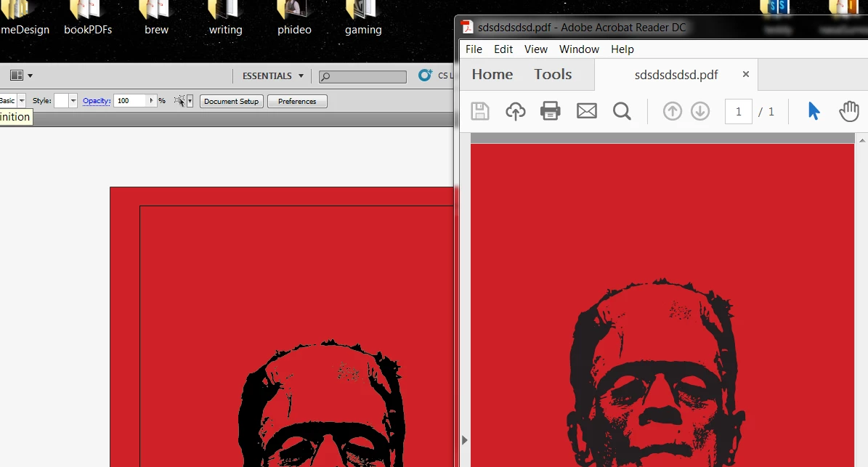Open the Style dropdown arrow
The height and width of the screenshot is (467, 868).
[x=73, y=101]
